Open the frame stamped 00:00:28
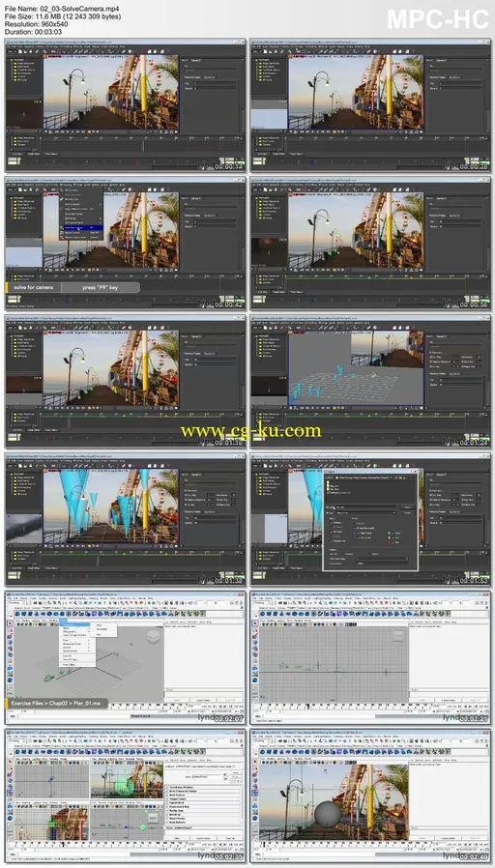The image size is (495, 868). 370,105
